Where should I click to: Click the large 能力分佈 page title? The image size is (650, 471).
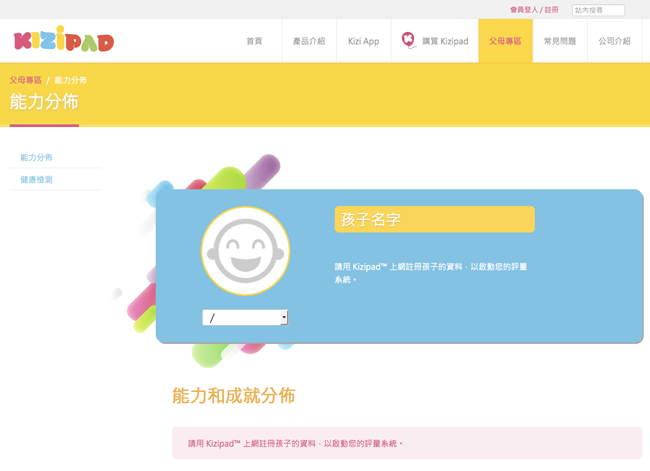44,102
